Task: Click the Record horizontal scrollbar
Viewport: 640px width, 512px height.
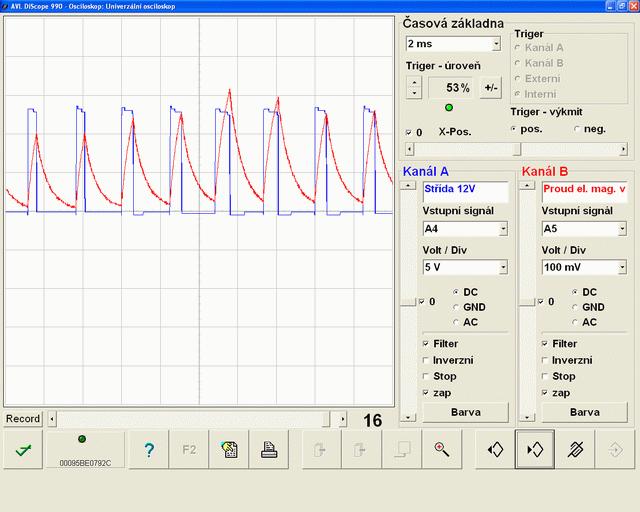Action: tap(190, 419)
